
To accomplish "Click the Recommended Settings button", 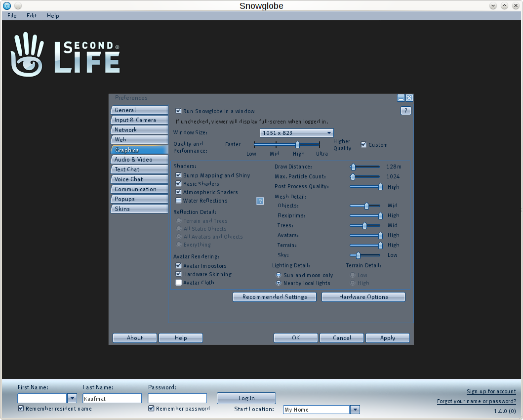I will tap(275, 297).
